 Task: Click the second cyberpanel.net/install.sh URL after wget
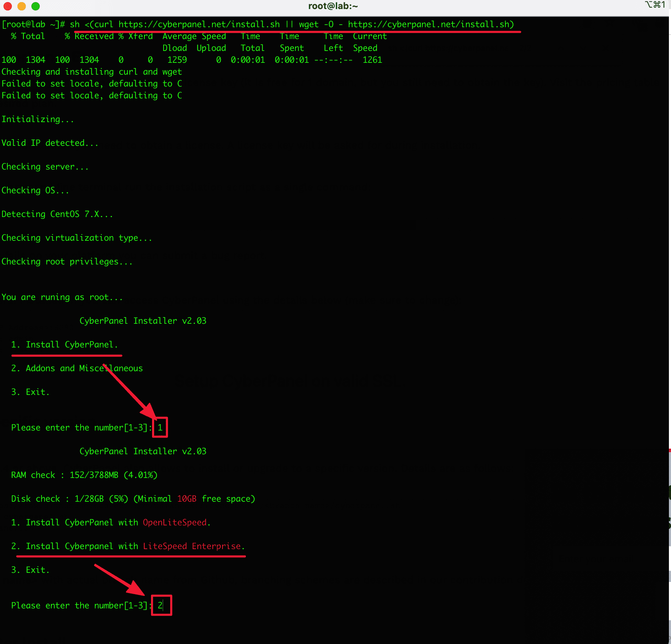tap(429, 24)
